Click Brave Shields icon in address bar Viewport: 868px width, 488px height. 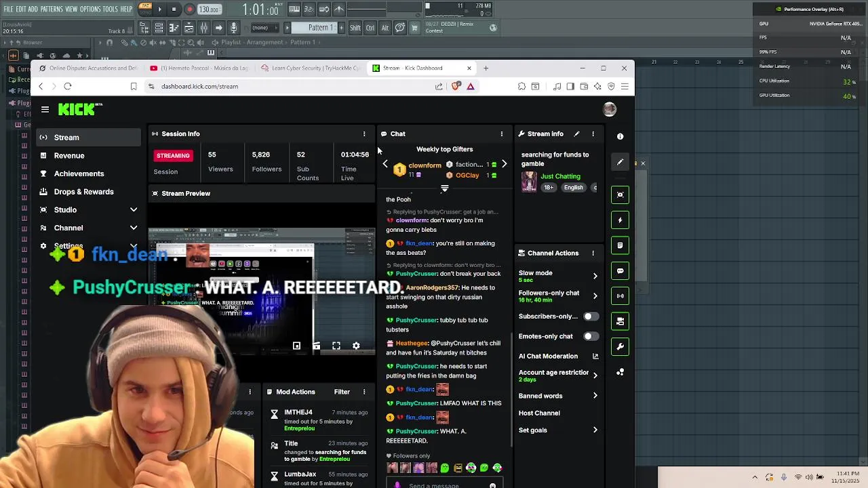click(456, 86)
